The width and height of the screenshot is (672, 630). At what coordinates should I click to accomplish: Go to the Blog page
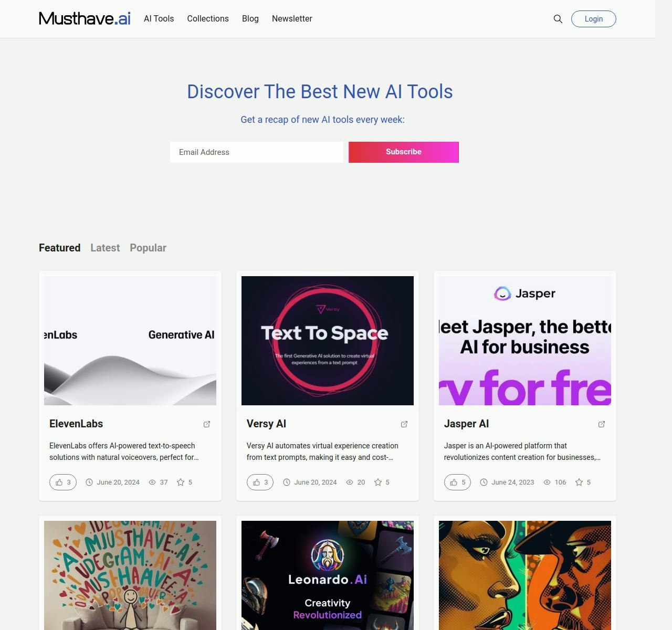[x=250, y=18]
